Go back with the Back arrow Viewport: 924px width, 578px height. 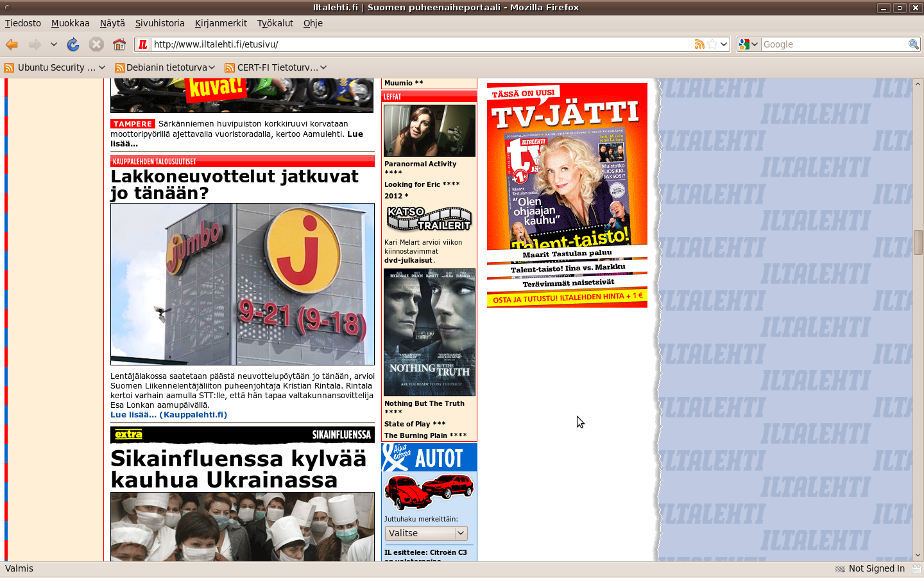[12, 44]
